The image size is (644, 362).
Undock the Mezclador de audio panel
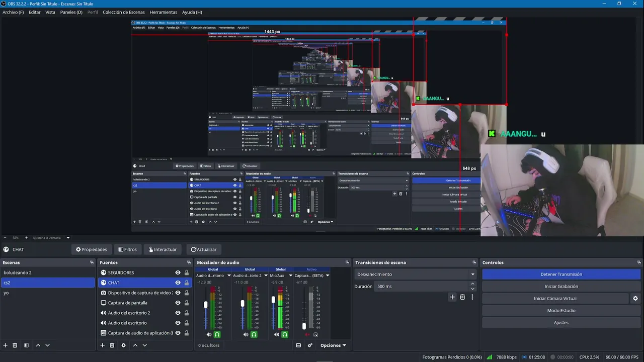pos(347,262)
